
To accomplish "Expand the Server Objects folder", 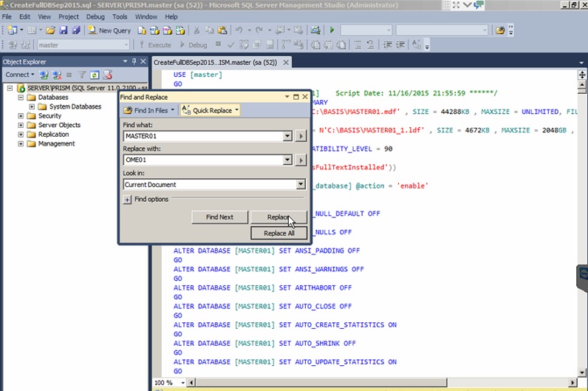I will pos(21,126).
